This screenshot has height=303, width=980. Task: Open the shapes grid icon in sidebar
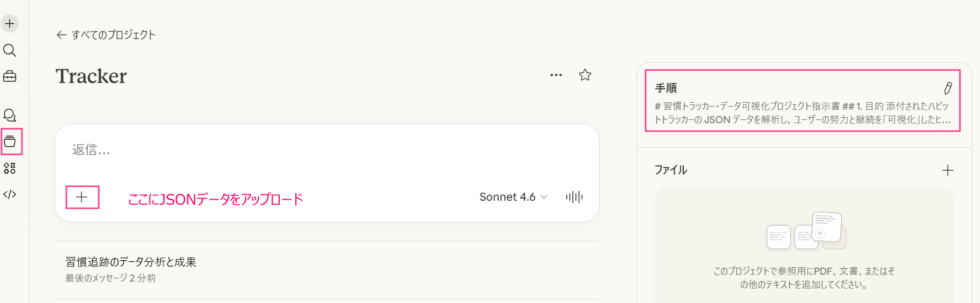tap(10, 168)
